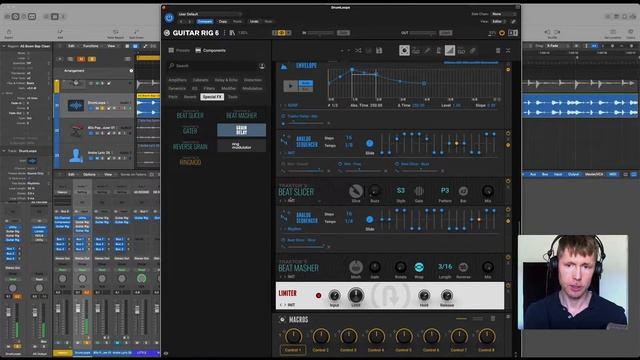Adjust the input level slider
This screenshot has height=360, width=640.
tap(320, 33)
